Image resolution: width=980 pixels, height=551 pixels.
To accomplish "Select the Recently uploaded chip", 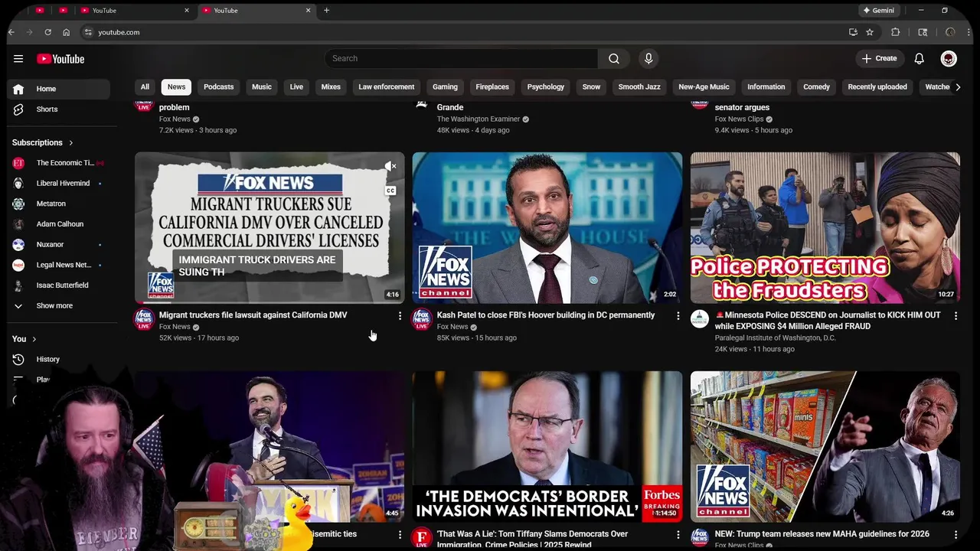I will 877,86.
